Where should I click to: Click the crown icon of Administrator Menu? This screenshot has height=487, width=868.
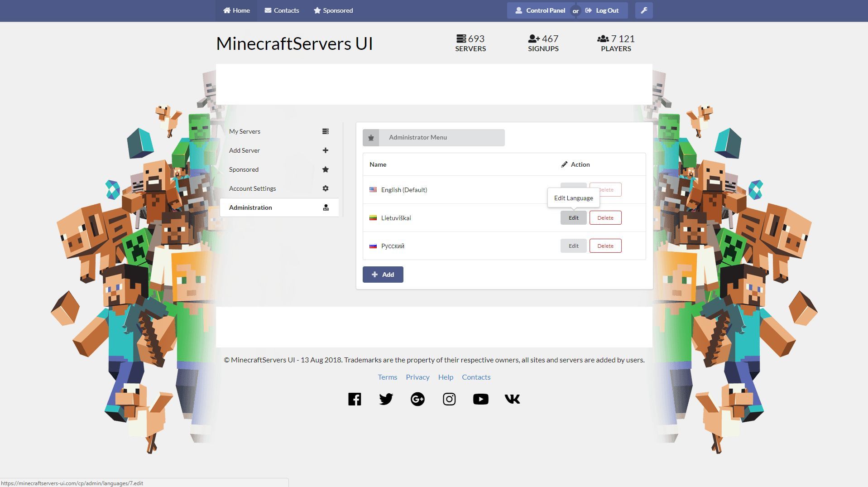pyautogui.click(x=371, y=138)
